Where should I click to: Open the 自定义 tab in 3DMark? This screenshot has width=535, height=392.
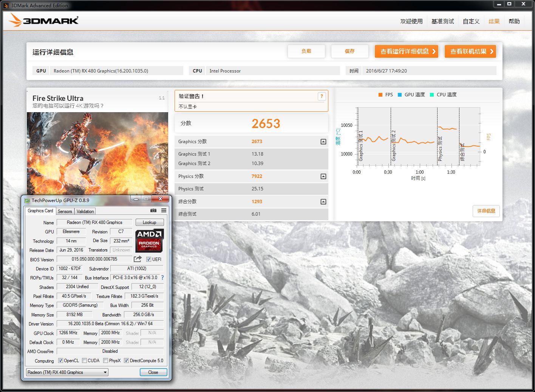pos(471,22)
